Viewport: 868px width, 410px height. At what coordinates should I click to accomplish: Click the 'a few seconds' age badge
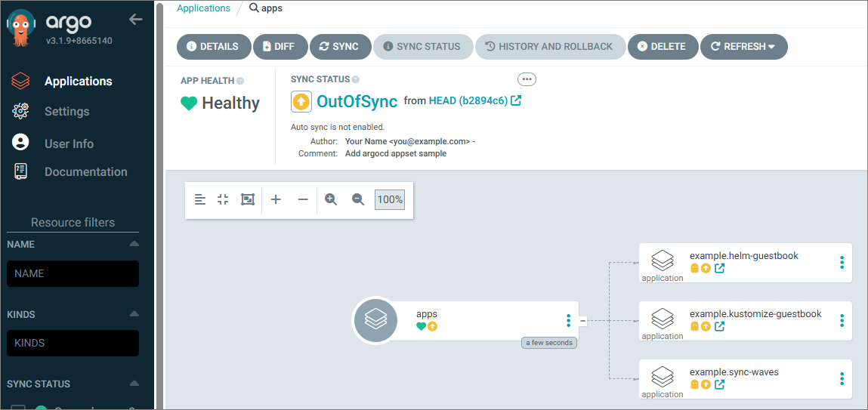coord(549,343)
